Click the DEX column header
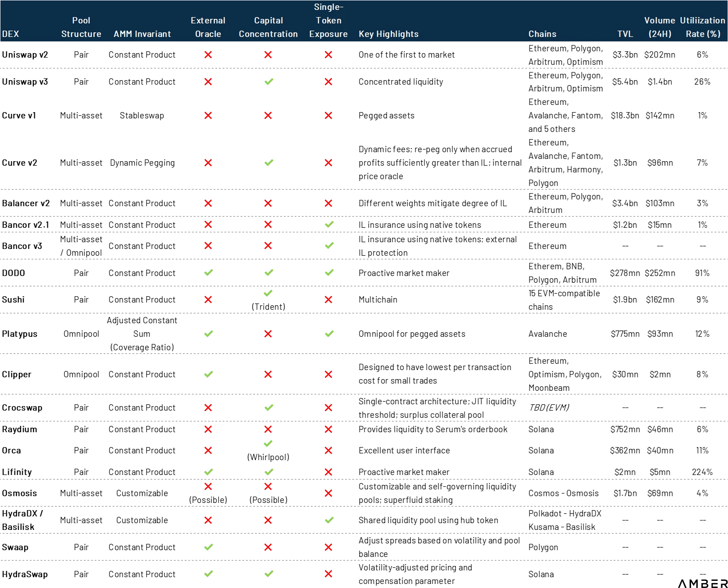Screen dimensions: 728x588 [x=10, y=34]
